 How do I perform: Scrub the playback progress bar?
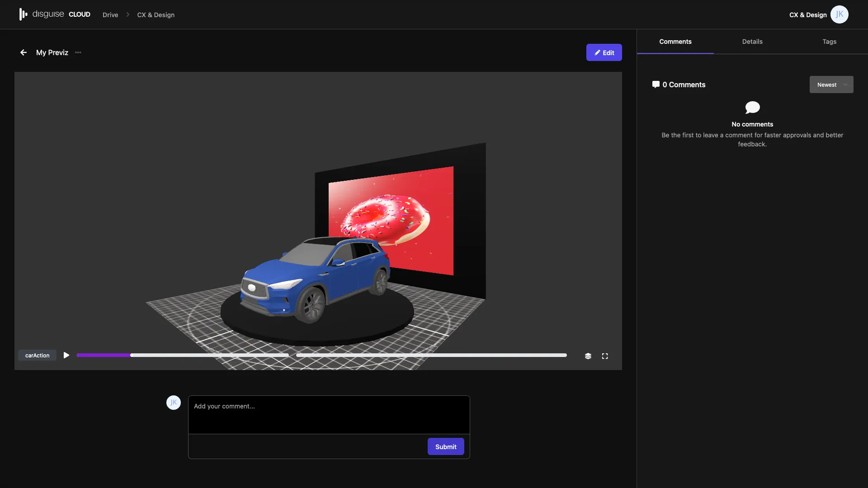pyautogui.click(x=322, y=355)
